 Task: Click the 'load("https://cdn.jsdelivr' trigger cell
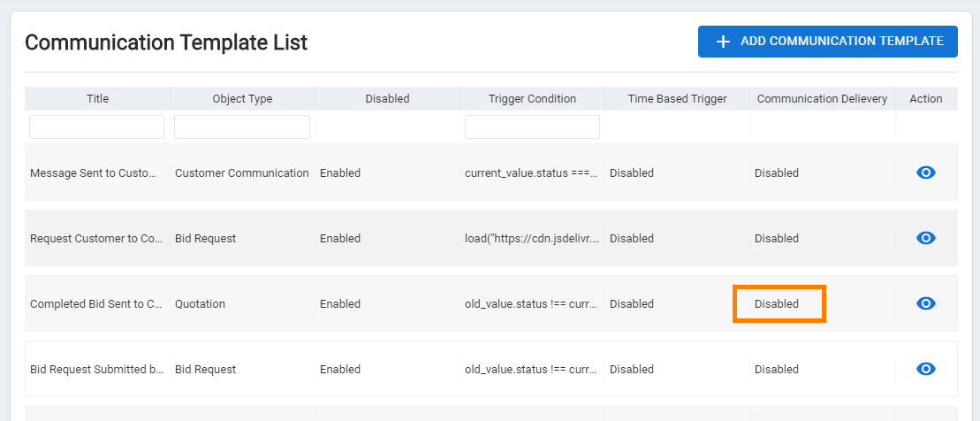pyautogui.click(x=532, y=238)
